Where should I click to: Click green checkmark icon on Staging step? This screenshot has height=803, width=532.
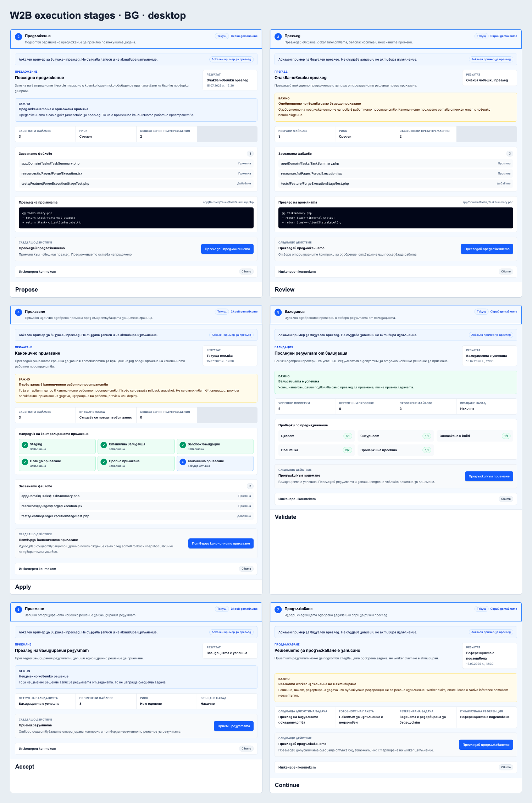tap(25, 445)
